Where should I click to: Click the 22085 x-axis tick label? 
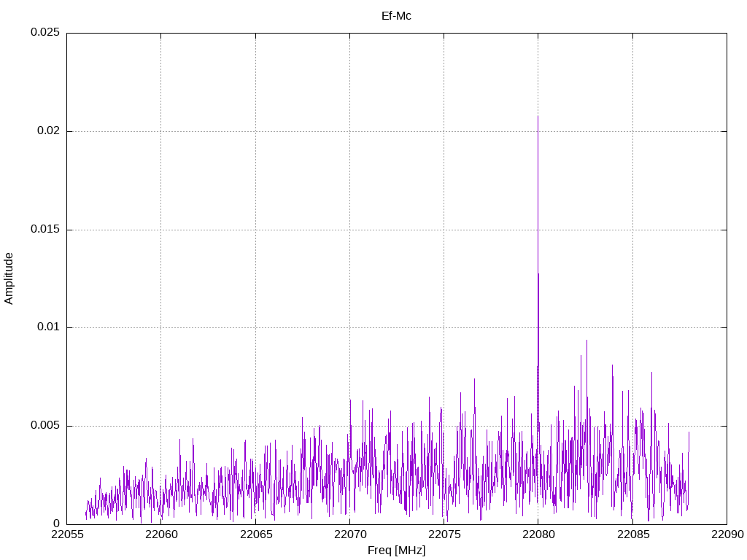tap(632, 536)
